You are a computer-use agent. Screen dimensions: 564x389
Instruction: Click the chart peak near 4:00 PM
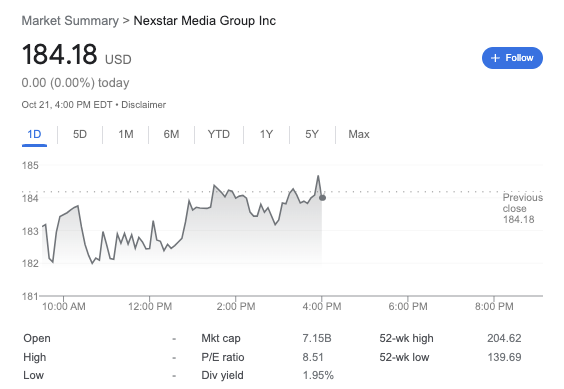pyautogui.click(x=318, y=176)
